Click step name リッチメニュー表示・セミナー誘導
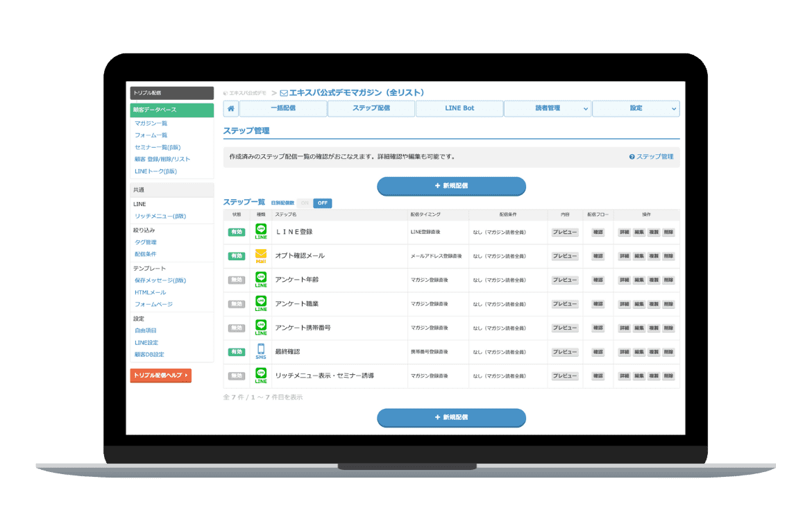Screen dimensions: 812x531 (325, 376)
